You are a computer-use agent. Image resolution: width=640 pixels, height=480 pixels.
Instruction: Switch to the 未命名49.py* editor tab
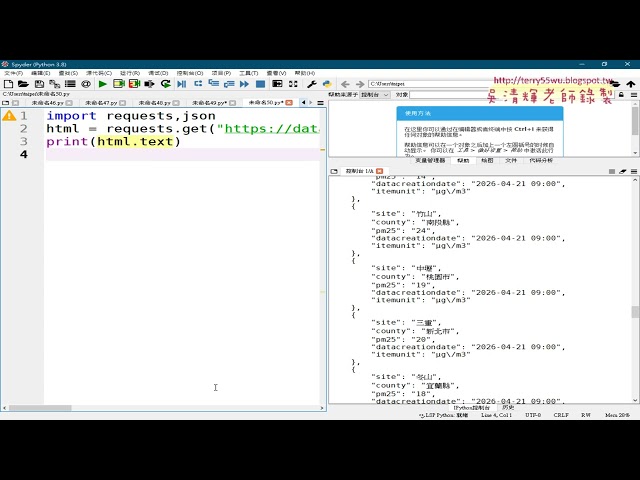tap(209, 103)
